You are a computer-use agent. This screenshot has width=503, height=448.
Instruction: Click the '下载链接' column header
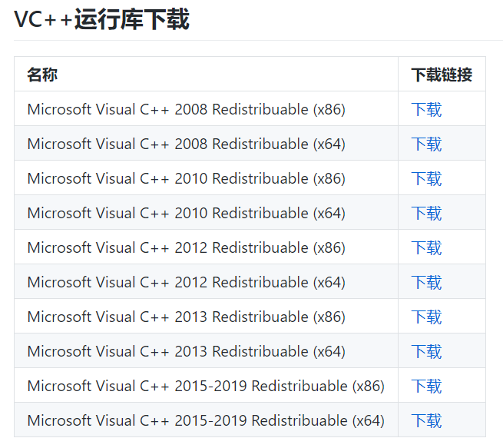click(442, 75)
